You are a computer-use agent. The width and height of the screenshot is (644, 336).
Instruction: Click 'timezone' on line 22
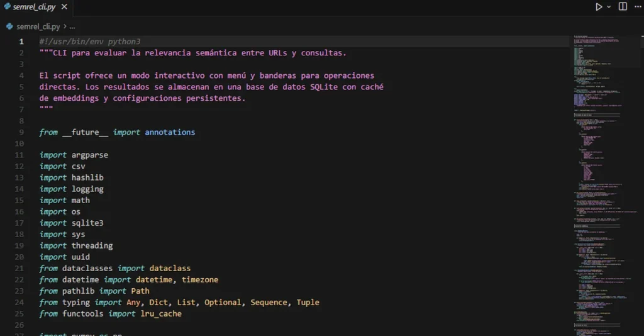(200, 280)
